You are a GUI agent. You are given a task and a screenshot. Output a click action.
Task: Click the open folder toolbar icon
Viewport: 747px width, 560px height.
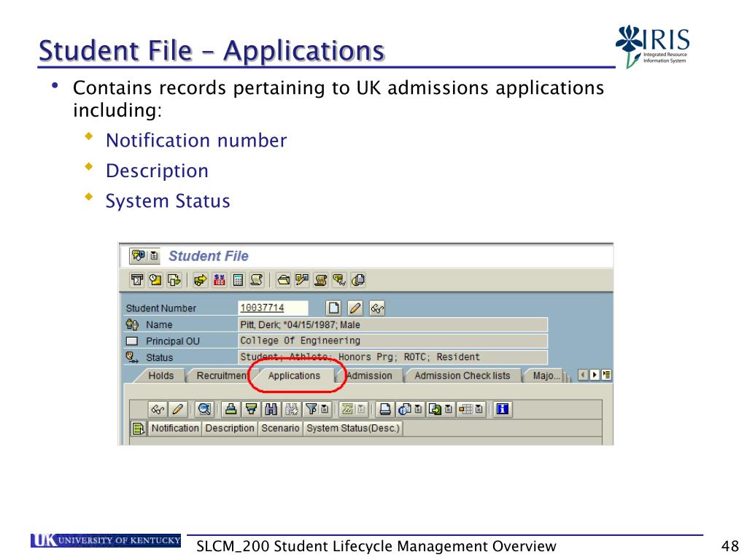click(284, 280)
